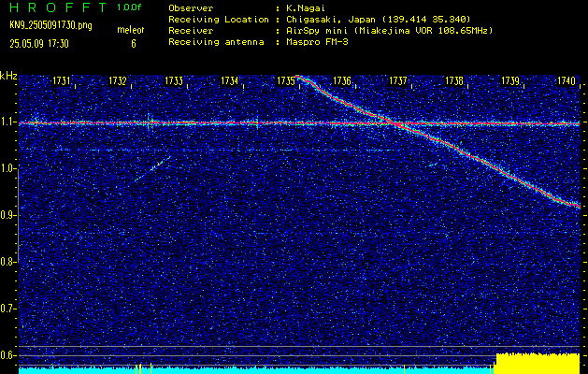
Task: Click the Observer label
Action: [191, 8]
